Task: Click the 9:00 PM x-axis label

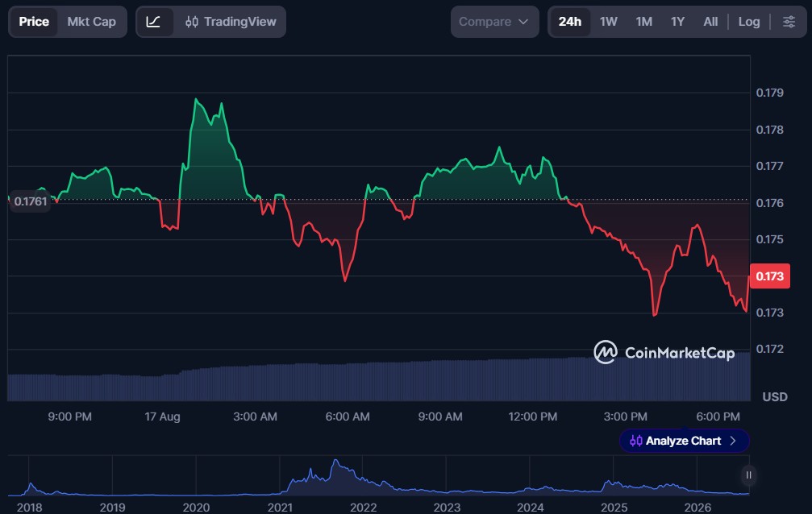Action: point(69,417)
